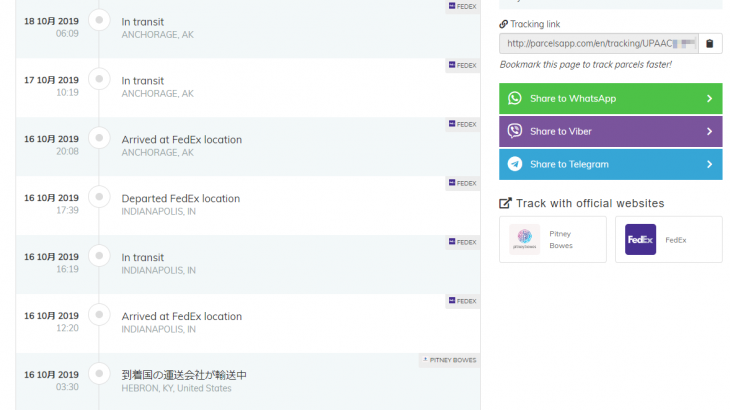Image resolution: width=730 pixels, height=410 pixels.
Task: Open the Share to Telegram chevron arrow
Action: (709, 164)
